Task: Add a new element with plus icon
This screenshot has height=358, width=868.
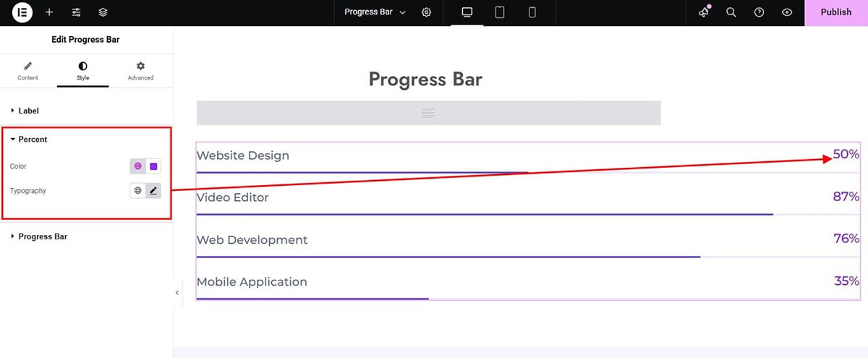Action: [x=49, y=12]
